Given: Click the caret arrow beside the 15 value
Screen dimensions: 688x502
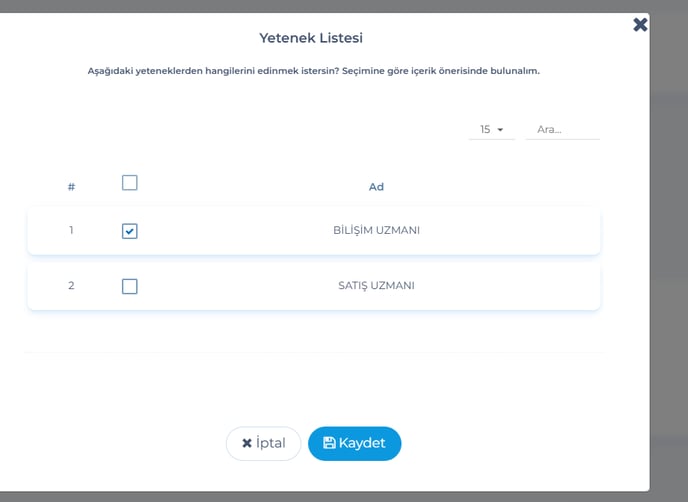Looking at the screenshot, I should coord(500,129).
